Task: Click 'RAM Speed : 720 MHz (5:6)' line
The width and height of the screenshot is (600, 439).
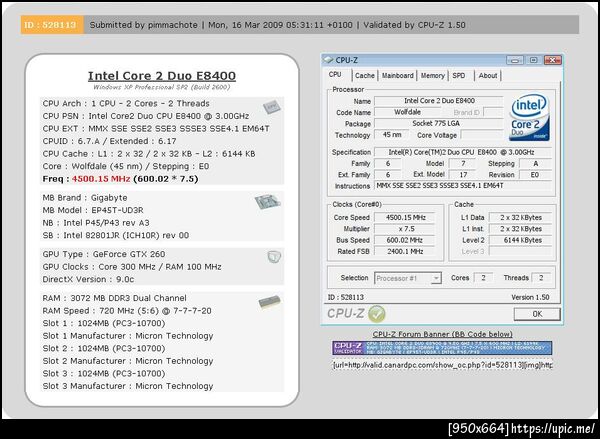Action: 127,311
